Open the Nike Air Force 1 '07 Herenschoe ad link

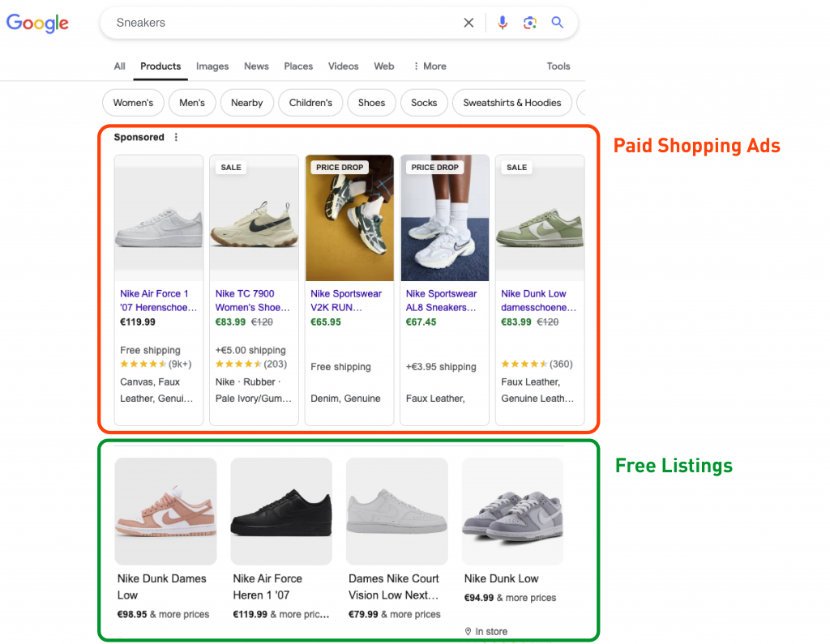tap(158, 301)
